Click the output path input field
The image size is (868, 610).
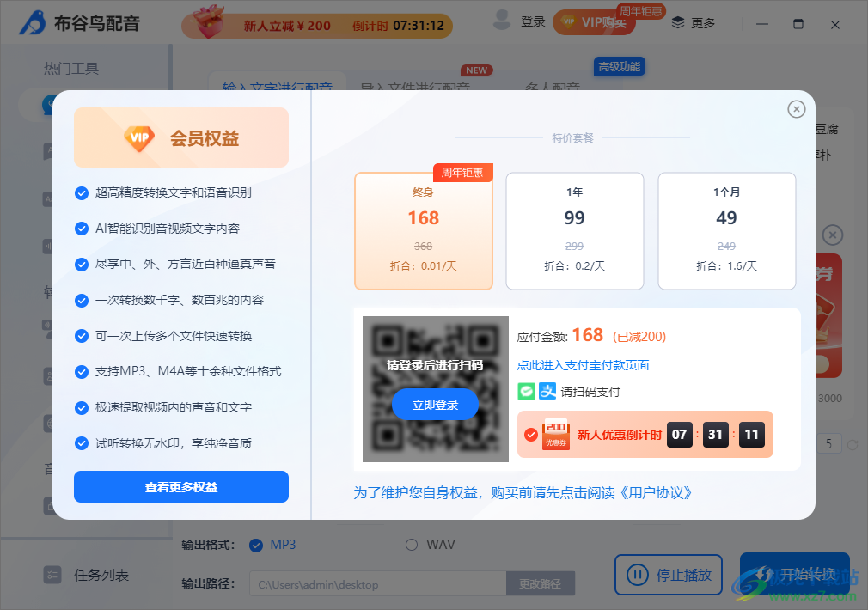point(378,583)
